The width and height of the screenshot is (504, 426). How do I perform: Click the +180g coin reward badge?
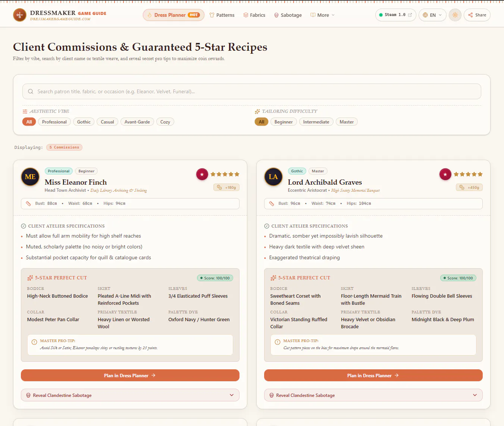[x=226, y=187]
